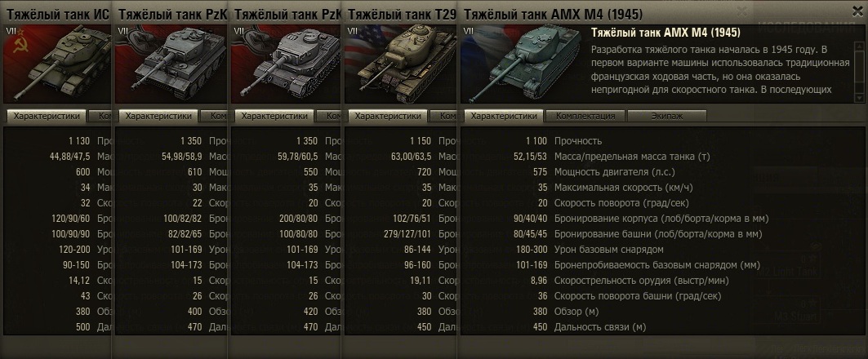The image size is (868, 359).
Task: Select Характеристики tab in the ИС window
Action: click(47, 116)
